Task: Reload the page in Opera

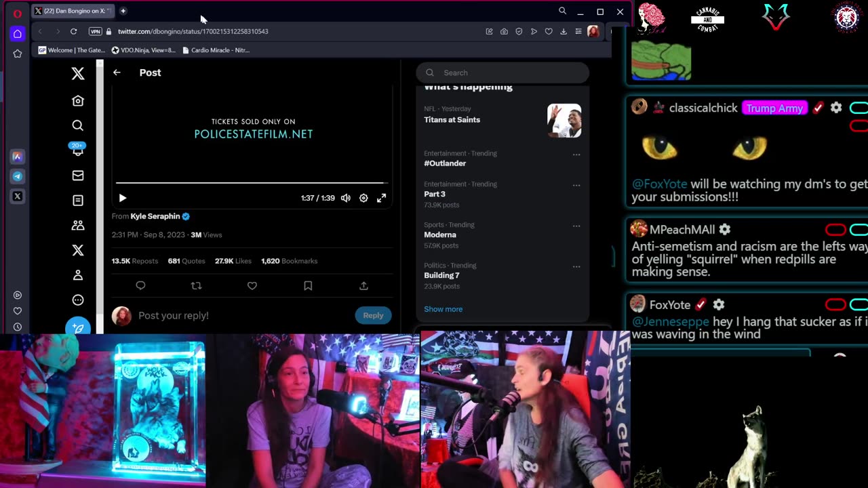Action: [73, 31]
